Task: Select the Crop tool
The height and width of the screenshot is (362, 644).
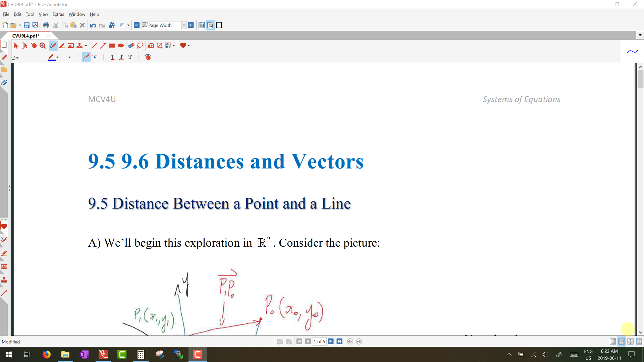Action: point(160,46)
